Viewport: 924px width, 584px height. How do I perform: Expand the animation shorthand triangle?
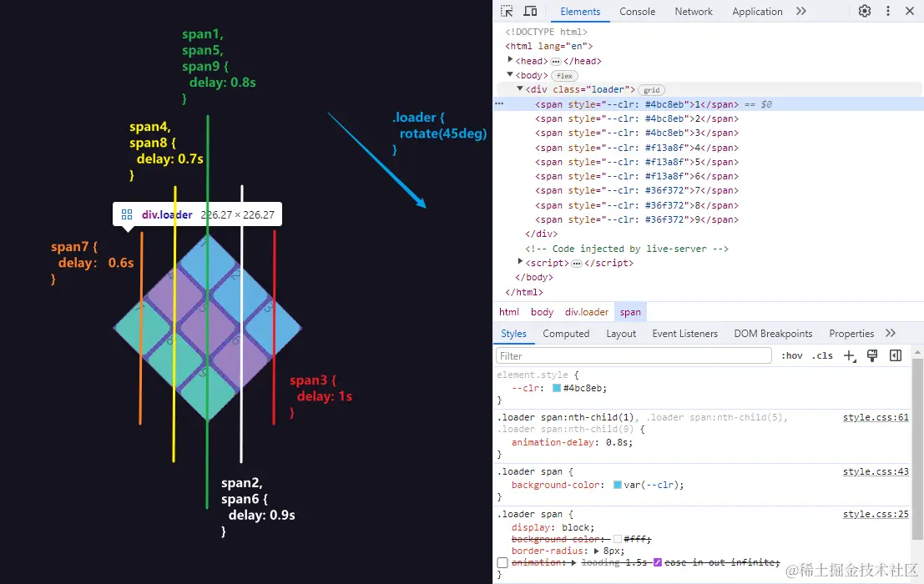tap(574, 563)
